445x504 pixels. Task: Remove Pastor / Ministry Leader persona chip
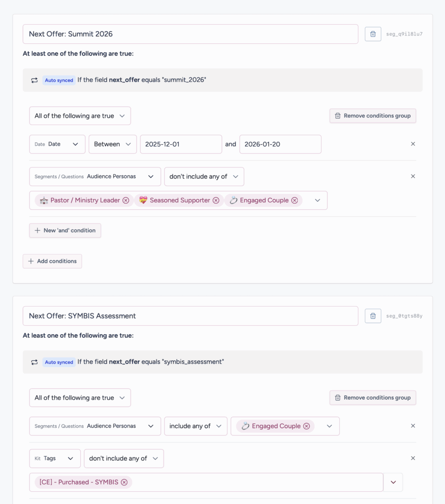(x=126, y=200)
